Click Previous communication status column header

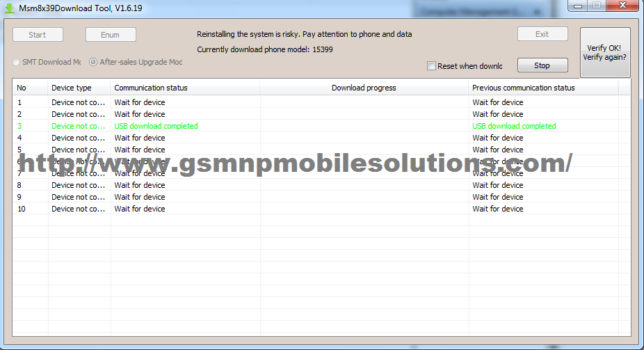543,88
